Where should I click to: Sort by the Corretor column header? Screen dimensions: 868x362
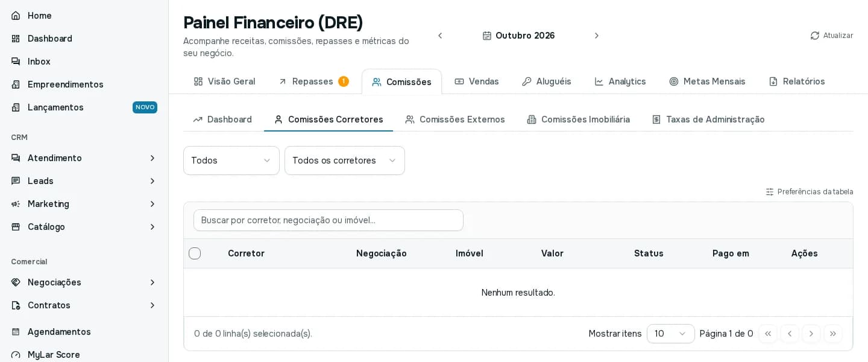pyautogui.click(x=246, y=253)
